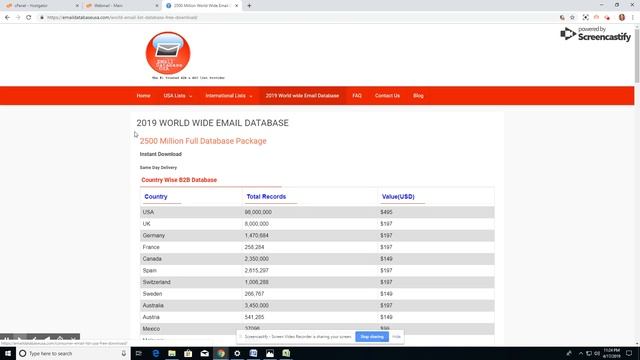Open Microsoft Store from the taskbar
This screenshot has height=360, width=640.
[x=188, y=353]
